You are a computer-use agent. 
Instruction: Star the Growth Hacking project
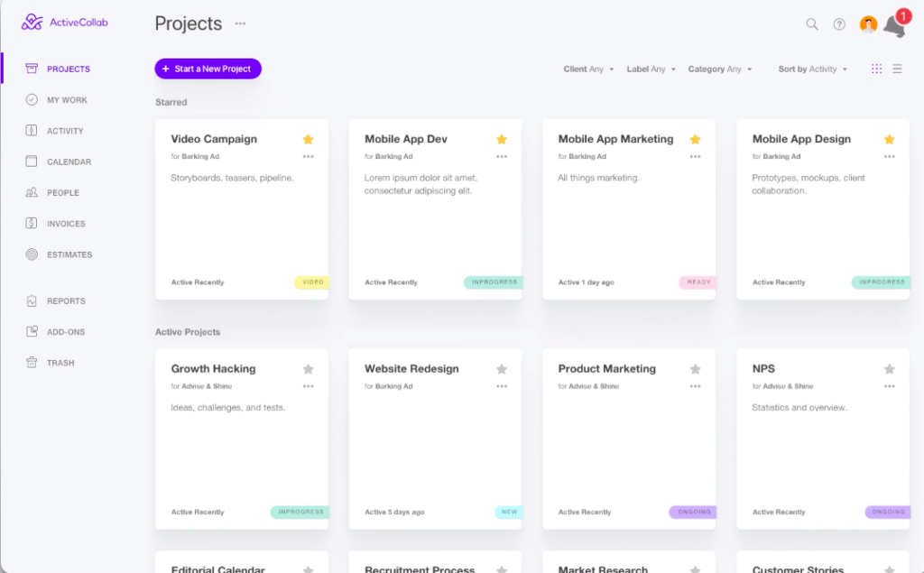308,369
